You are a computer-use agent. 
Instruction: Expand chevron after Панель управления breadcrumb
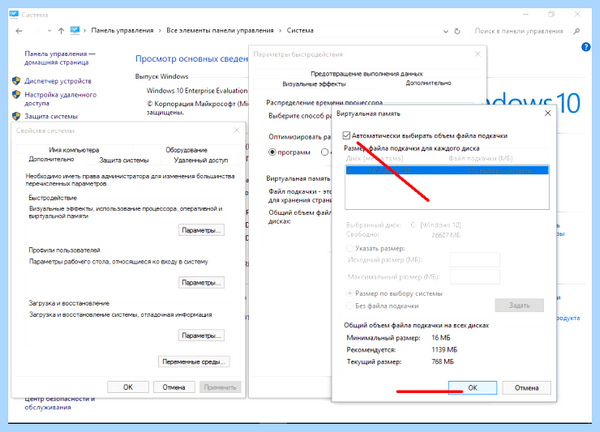pyautogui.click(x=160, y=31)
